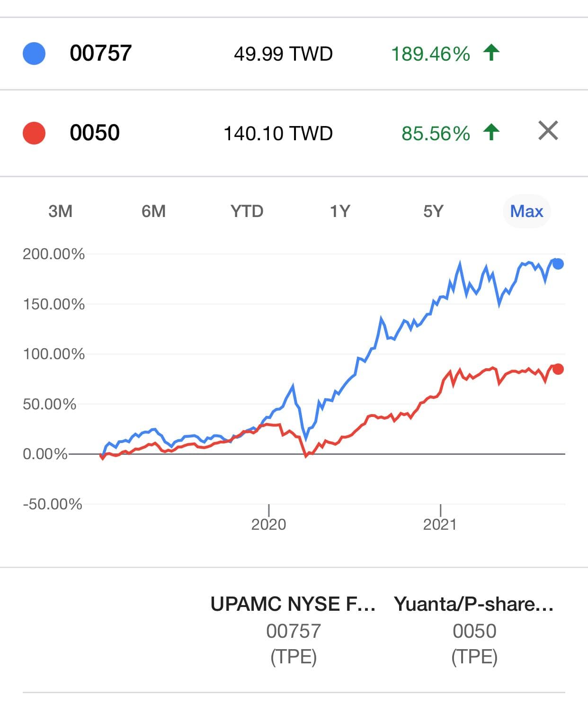Click green up arrow beside 85.56%
This screenshot has height=706, width=588.
[491, 132]
